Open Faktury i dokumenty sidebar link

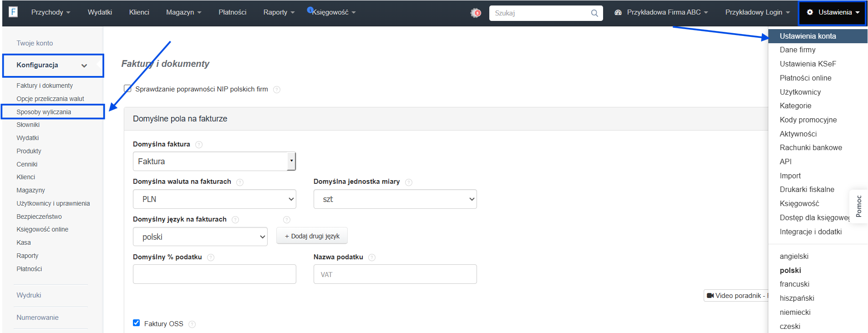[x=45, y=86]
